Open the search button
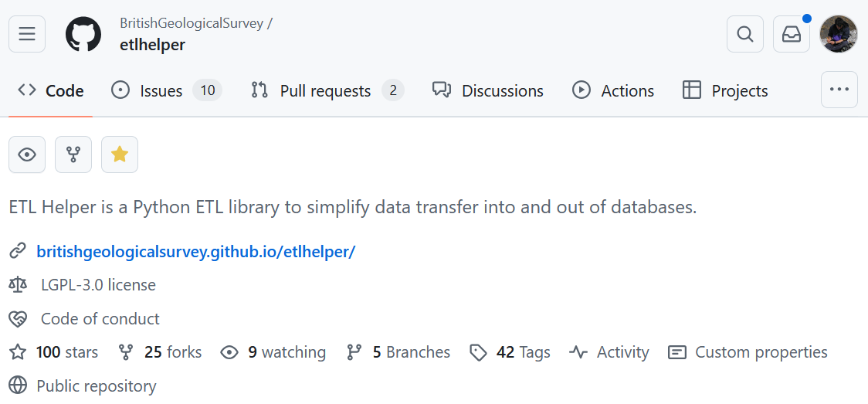Image resolution: width=868 pixels, height=404 pixels. (744, 34)
